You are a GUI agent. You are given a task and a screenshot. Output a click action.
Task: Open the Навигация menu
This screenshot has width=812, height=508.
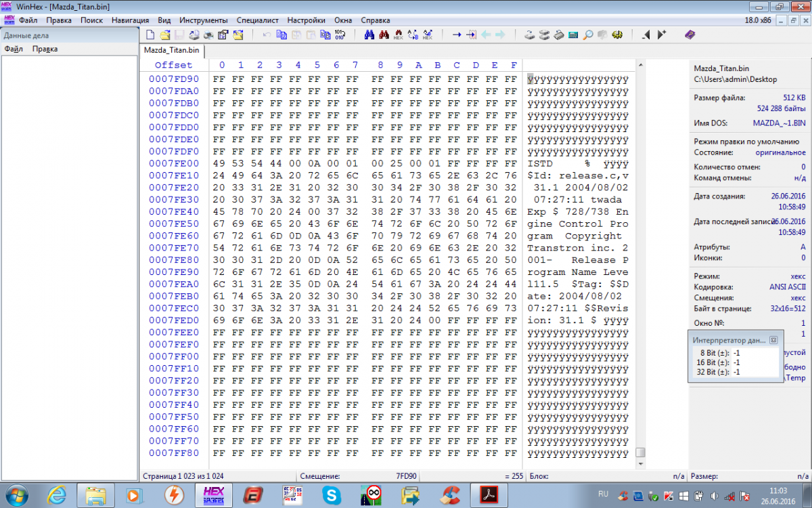(x=131, y=20)
